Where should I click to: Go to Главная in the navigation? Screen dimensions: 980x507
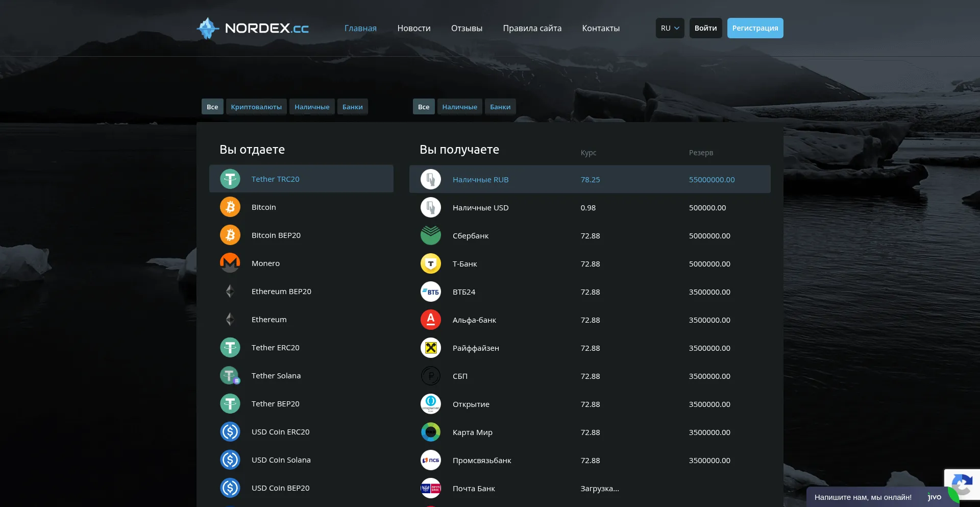click(360, 29)
